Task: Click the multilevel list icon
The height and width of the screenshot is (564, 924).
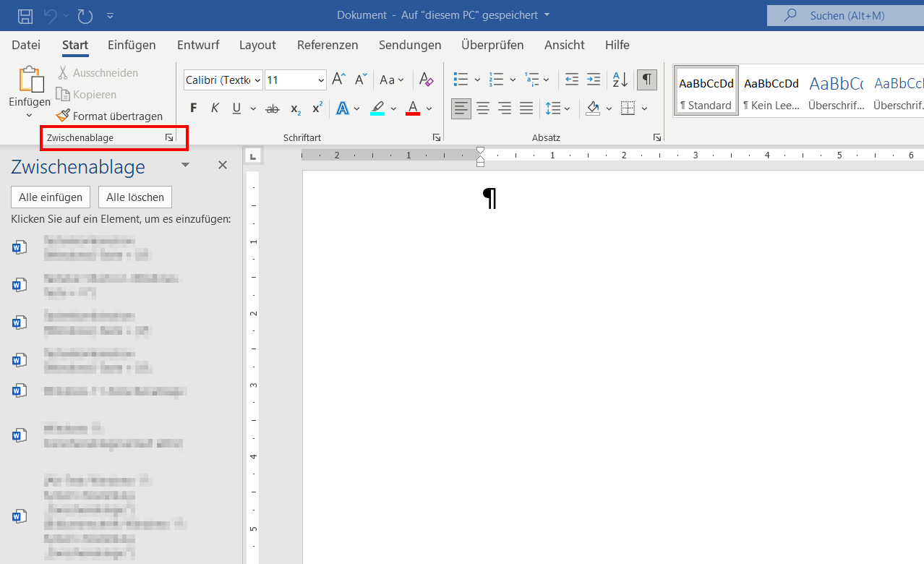Action: (531, 80)
